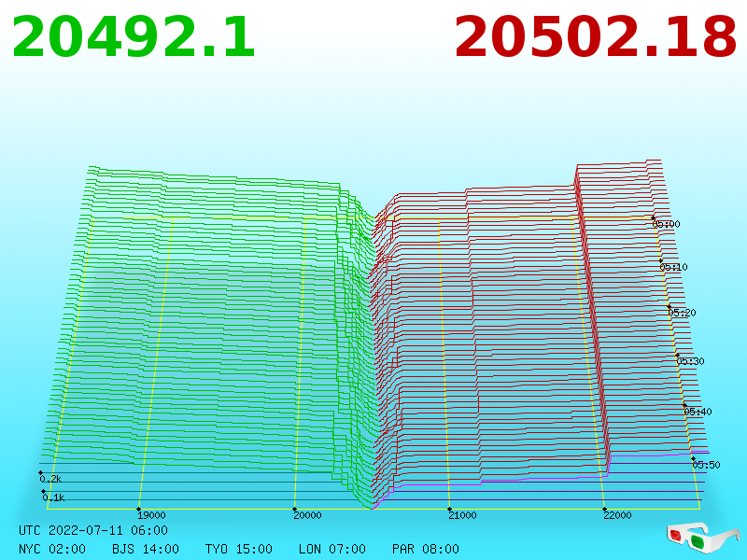This screenshot has height=560, width=747.
Task: Click the TYO 15:00 time label
Action: coord(239,549)
